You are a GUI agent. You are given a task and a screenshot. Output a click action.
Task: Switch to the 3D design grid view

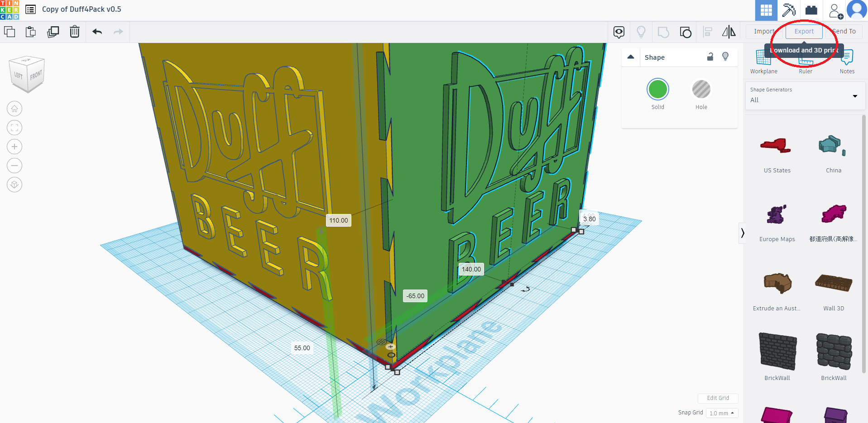[x=766, y=10]
